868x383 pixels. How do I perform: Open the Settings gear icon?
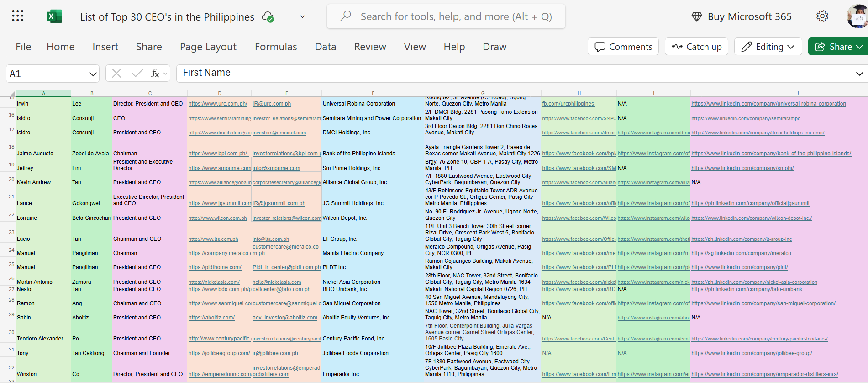pyautogui.click(x=822, y=16)
